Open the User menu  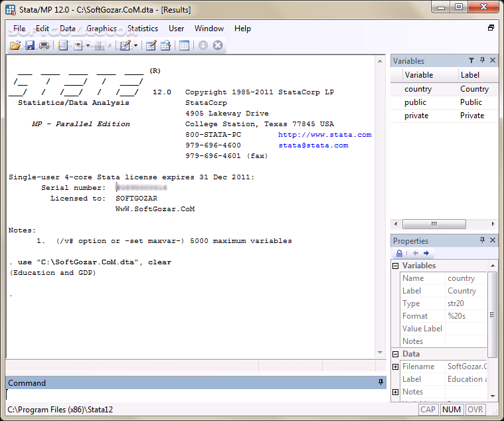176,29
